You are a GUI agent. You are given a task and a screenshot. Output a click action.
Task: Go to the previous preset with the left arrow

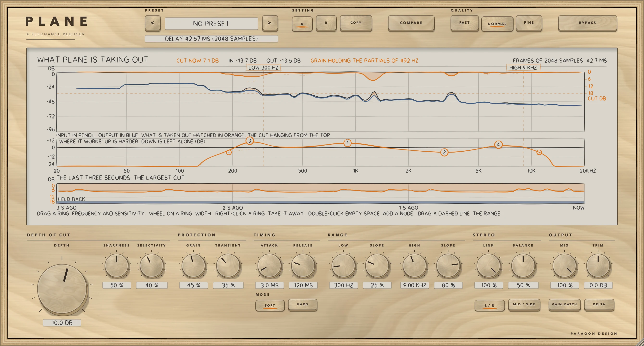[153, 23]
